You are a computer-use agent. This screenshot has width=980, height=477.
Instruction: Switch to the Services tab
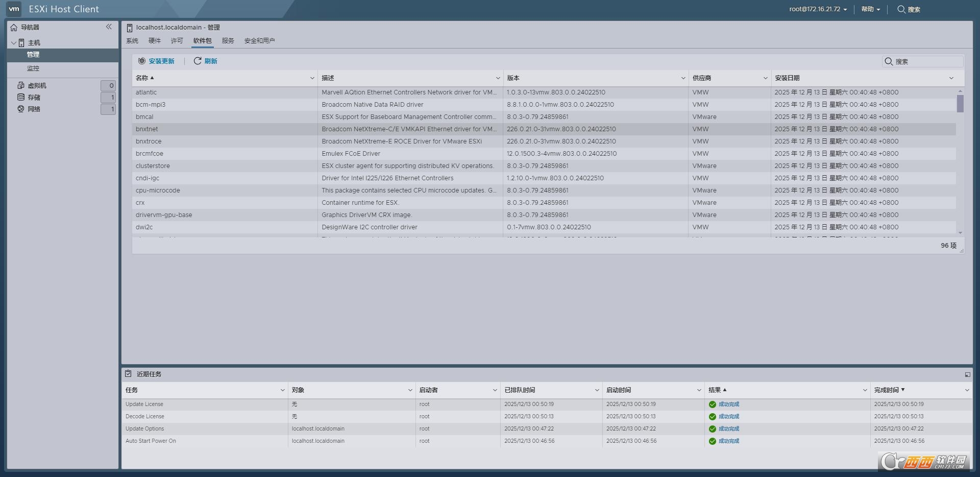pyautogui.click(x=228, y=41)
